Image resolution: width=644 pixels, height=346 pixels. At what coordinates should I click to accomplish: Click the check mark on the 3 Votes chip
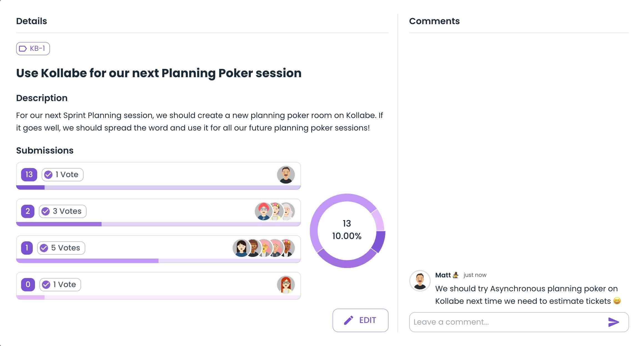click(x=46, y=211)
